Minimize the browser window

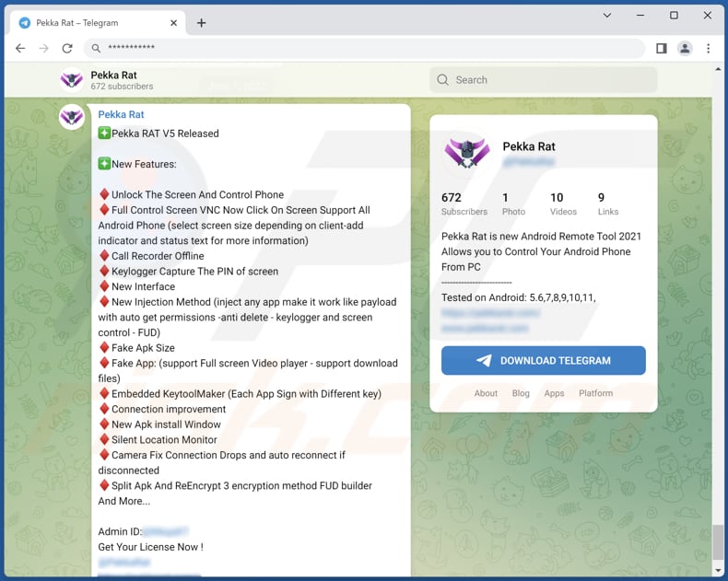pyautogui.click(x=640, y=16)
